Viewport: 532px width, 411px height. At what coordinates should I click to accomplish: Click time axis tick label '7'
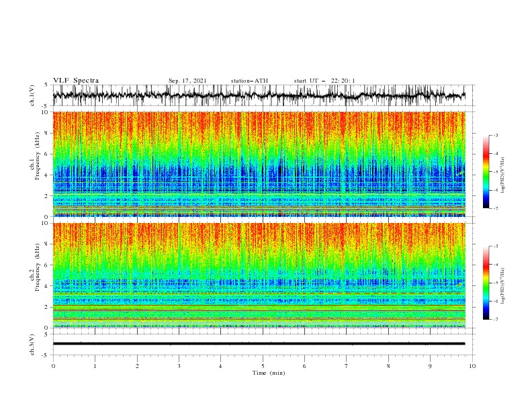(x=347, y=366)
